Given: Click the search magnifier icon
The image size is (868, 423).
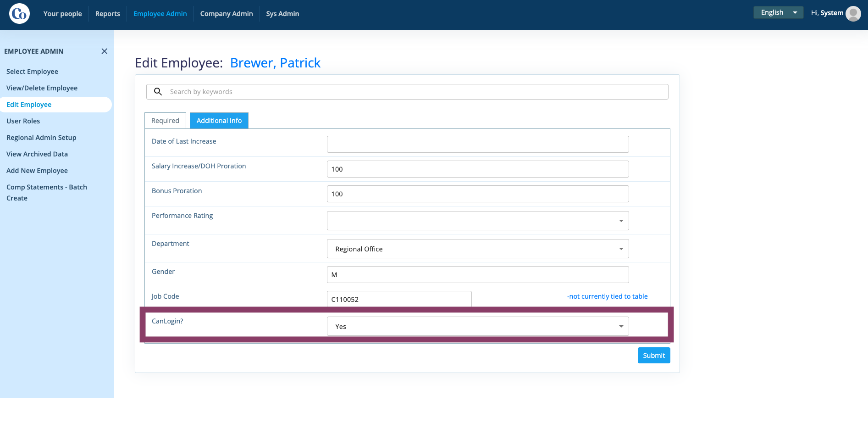Looking at the screenshot, I should pyautogui.click(x=158, y=92).
